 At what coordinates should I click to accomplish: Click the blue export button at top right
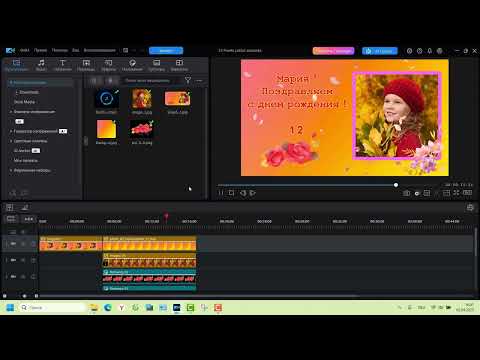[x=380, y=51]
